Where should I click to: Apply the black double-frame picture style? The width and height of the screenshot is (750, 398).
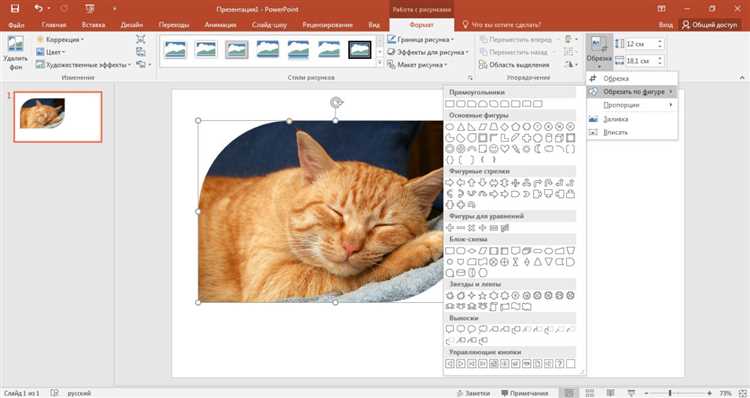click(359, 49)
